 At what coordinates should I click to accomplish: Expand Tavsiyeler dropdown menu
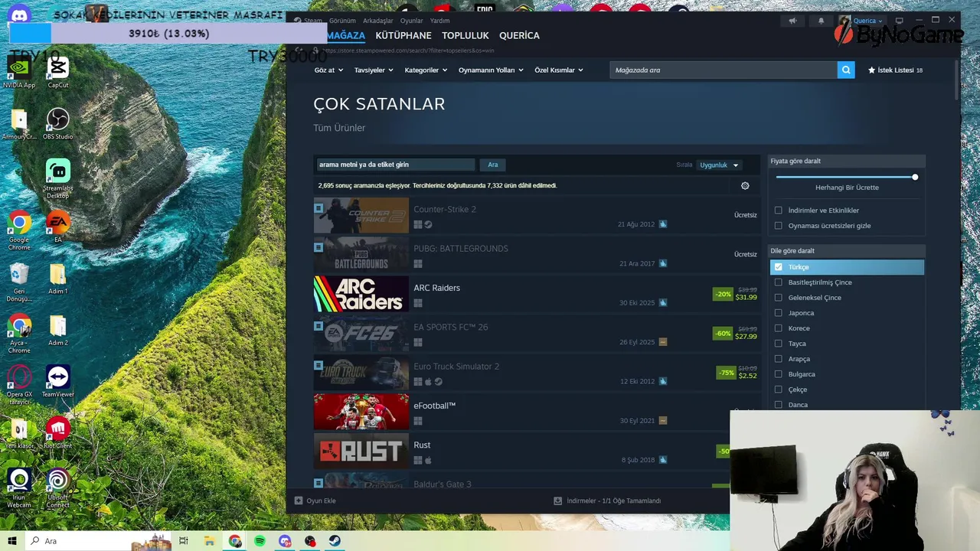374,70
